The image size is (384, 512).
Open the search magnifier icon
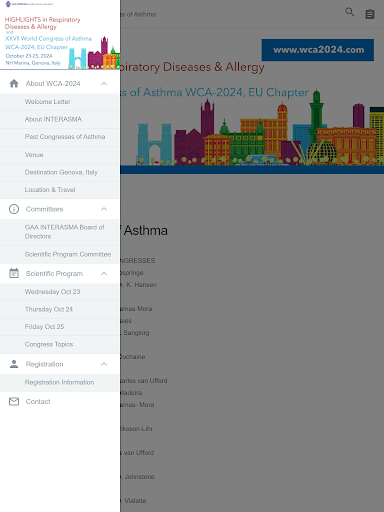click(x=349, y=12)
